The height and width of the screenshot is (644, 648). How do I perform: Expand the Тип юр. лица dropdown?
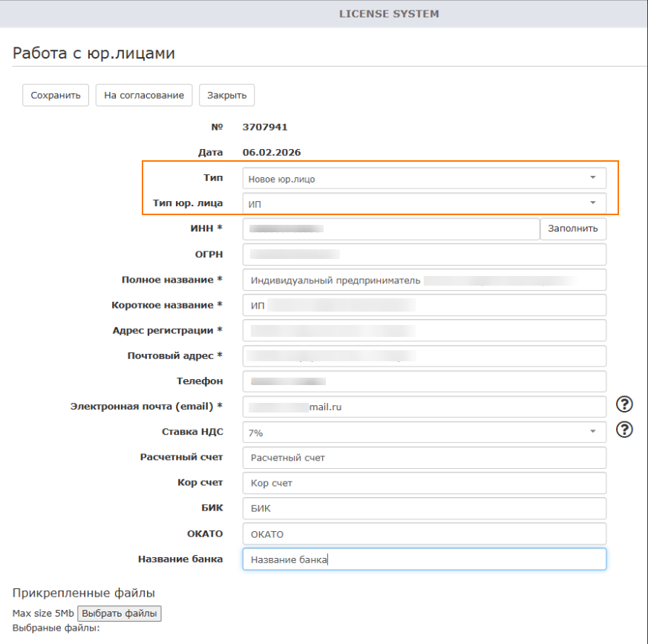coord(424,203)
